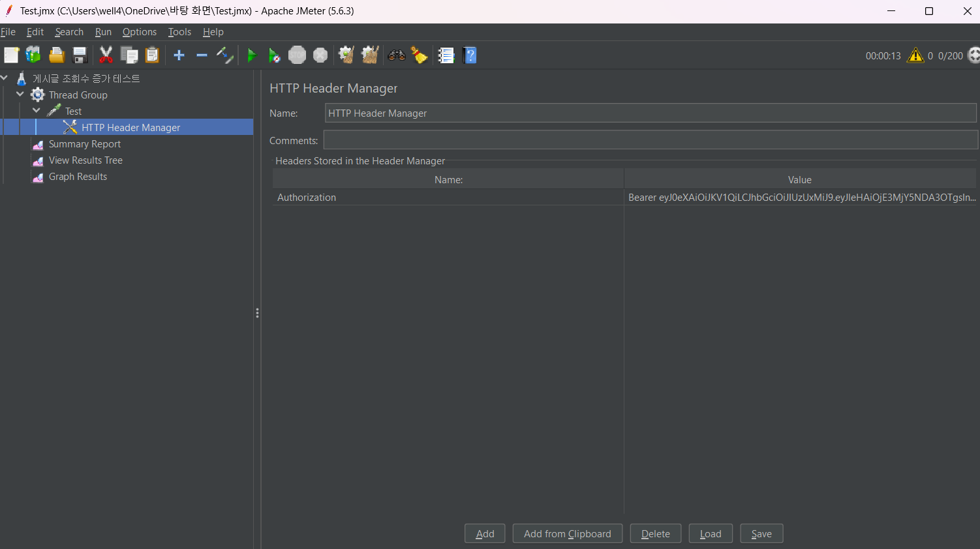Open the Run menu
This screenshot has height=549, width=980.
tap(103, 32)
